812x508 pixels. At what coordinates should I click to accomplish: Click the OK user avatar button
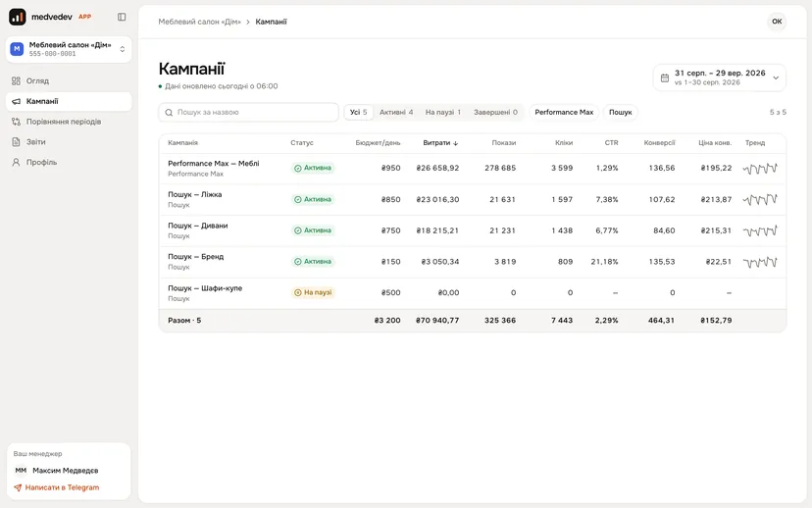[x=777, y=22]
